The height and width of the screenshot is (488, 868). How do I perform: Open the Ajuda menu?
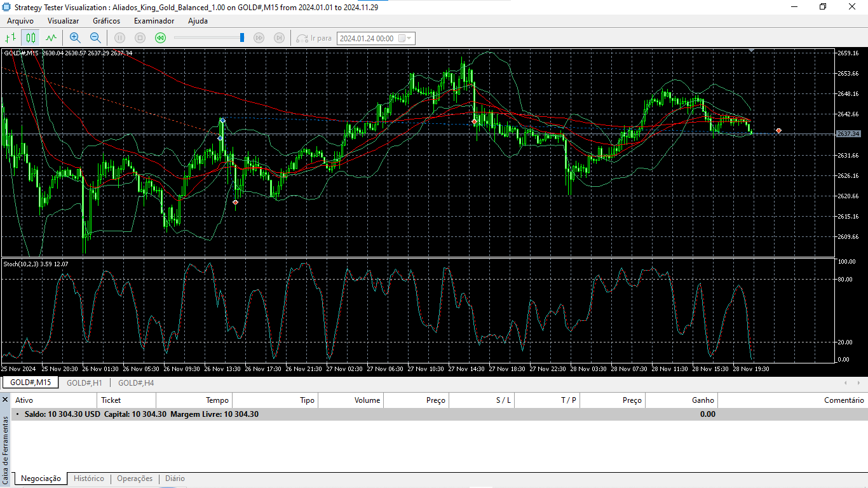point(198,21)
